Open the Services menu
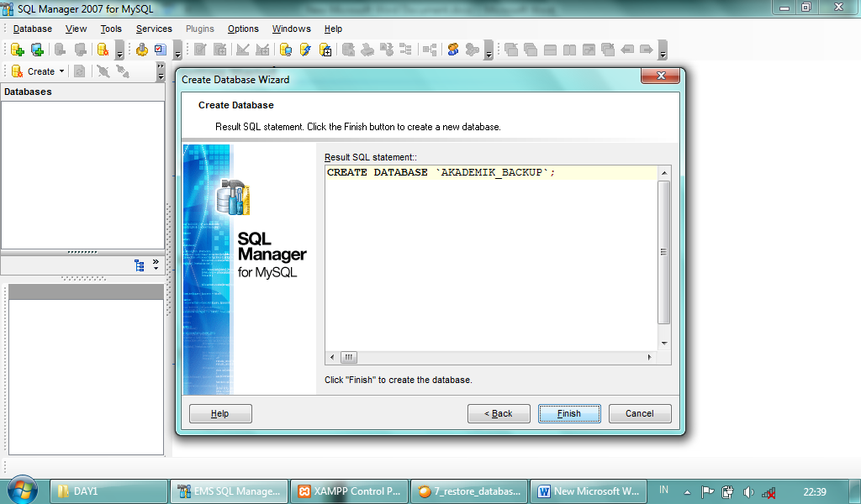Image resolution: width=861 pixels, height=504 pixels. [154, 29]
